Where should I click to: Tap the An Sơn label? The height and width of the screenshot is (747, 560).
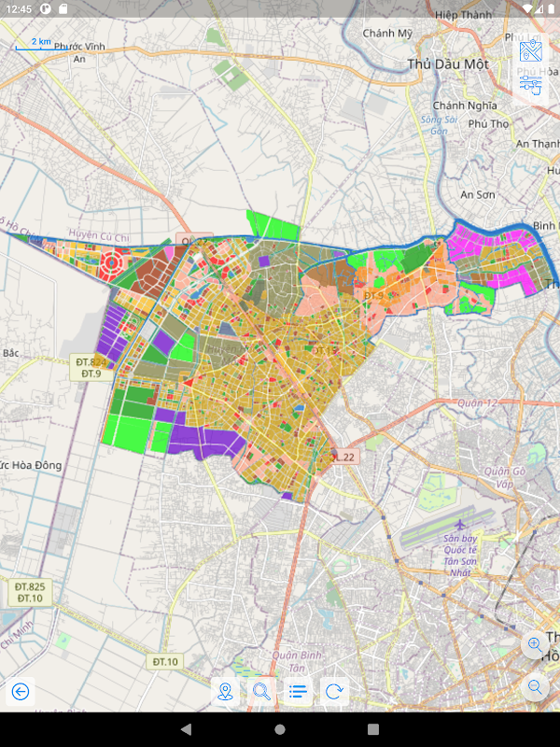[x=478, y=194]
